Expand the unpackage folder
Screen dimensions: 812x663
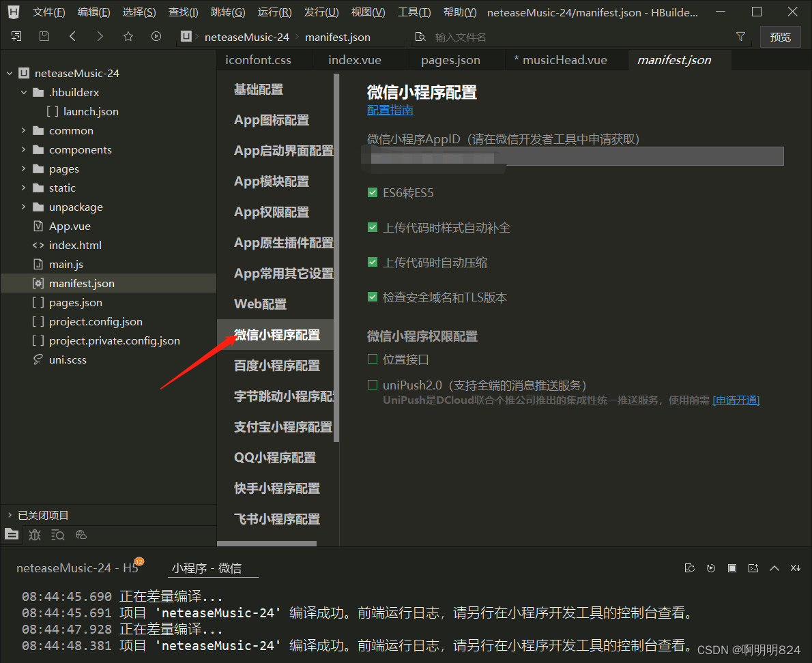pyautogui.click(x=23, y=207)
